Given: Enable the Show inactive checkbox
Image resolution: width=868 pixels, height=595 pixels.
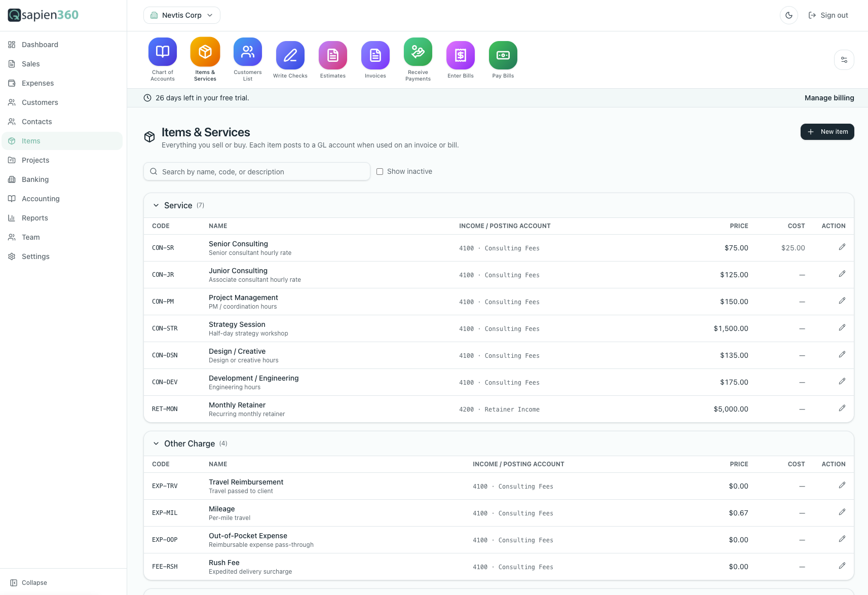Looking at the screenshot, I should tap(380, 172).
